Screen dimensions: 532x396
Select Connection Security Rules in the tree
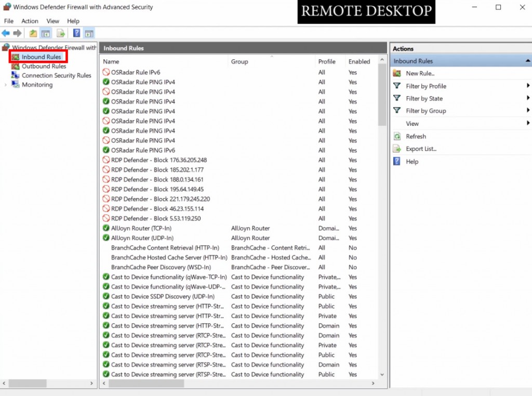[56, 75]
